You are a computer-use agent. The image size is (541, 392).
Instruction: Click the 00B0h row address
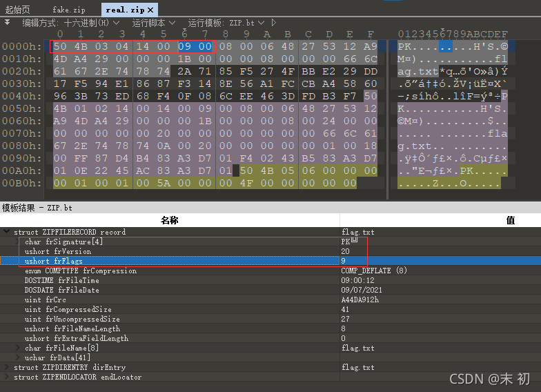[x=22, y=183]
